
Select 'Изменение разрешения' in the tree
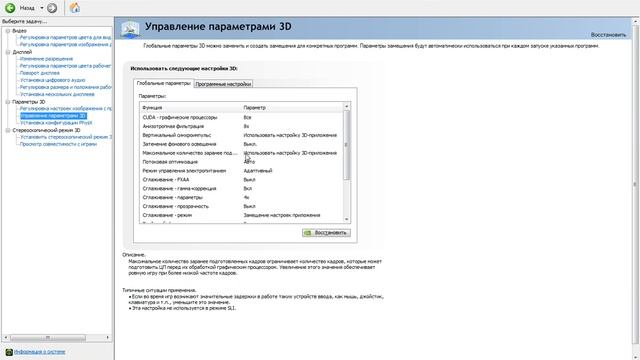point(46,59)
